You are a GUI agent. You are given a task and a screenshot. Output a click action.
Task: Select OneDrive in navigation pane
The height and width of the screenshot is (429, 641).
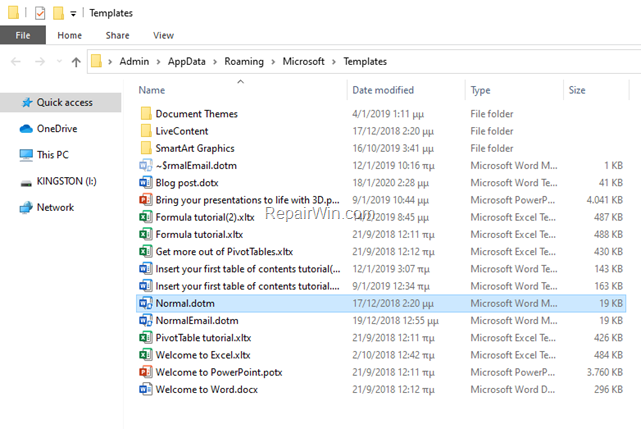(x=57, y=128)
